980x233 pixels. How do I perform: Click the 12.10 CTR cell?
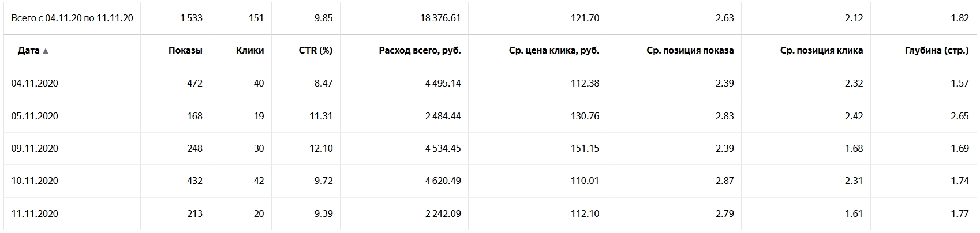point(320,149)
